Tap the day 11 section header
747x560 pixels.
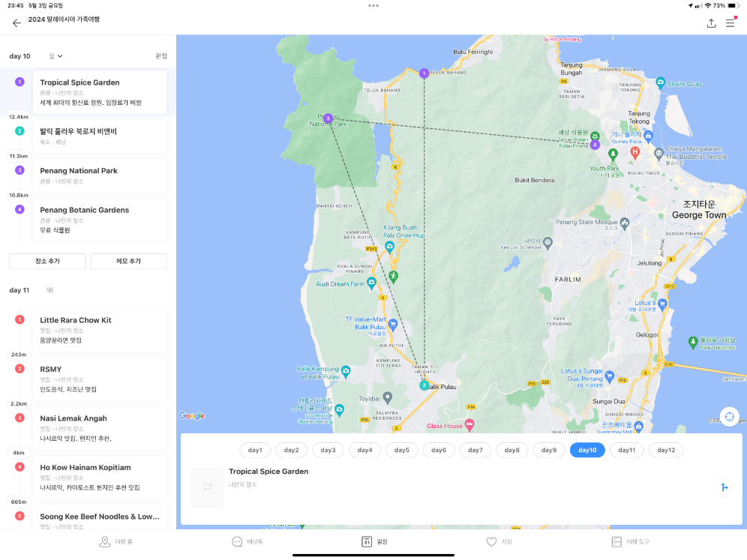click(x=19, y=290)
